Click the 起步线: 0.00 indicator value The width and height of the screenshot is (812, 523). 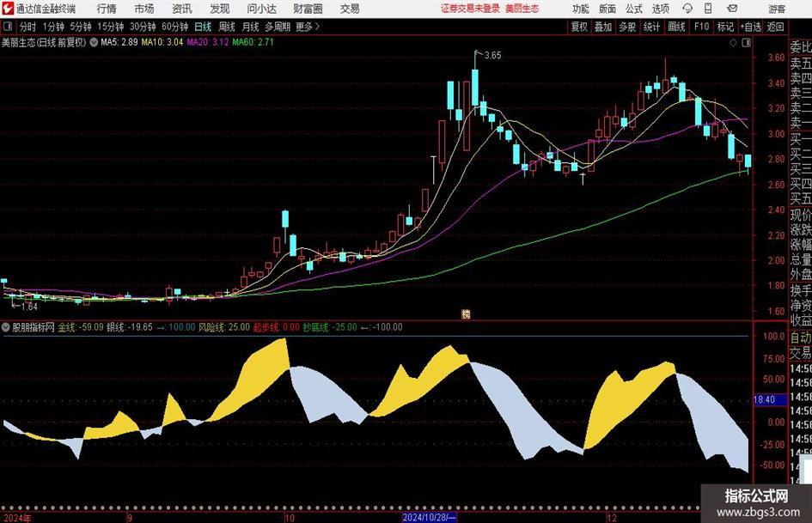pos(277,327)
